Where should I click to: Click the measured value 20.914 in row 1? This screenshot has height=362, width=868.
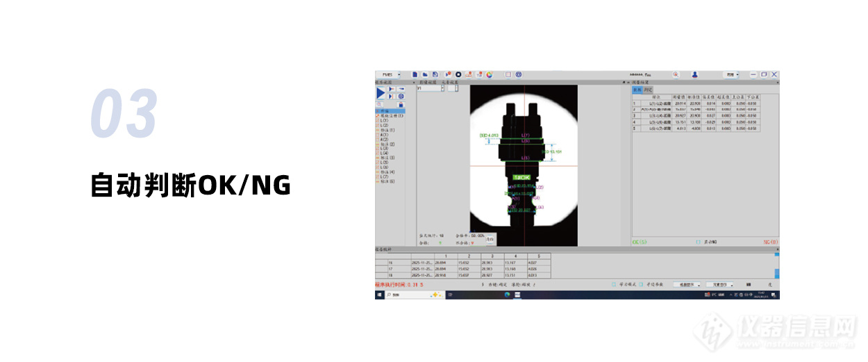tap(679, 103)
